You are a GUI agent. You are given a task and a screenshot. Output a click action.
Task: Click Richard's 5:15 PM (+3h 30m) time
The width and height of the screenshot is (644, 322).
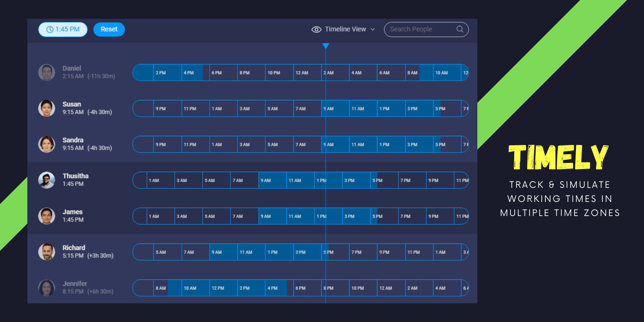[88, 256]
